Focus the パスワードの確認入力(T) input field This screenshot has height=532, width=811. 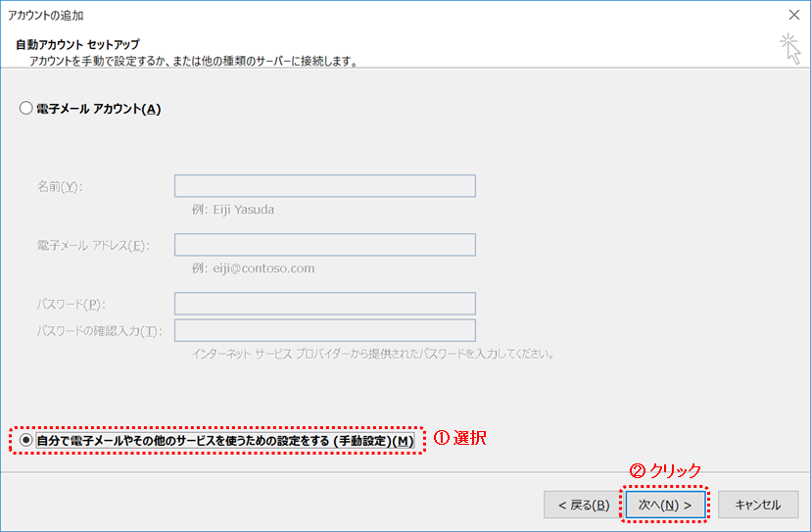[325, 331]
